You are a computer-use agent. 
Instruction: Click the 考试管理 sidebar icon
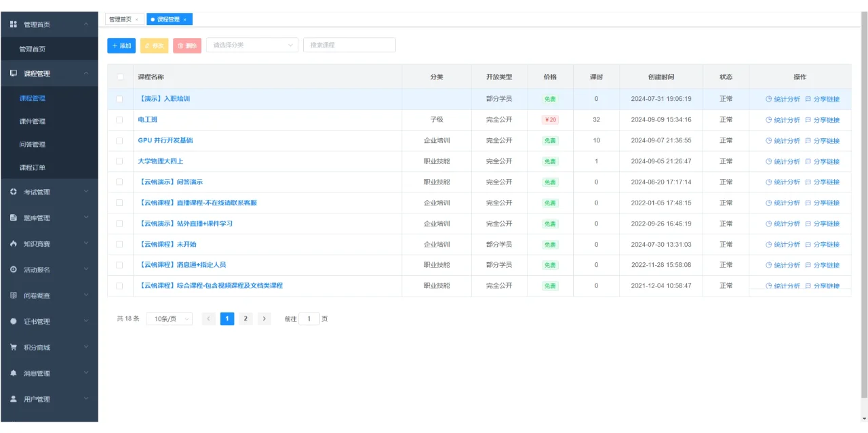(x=14, y=192)
